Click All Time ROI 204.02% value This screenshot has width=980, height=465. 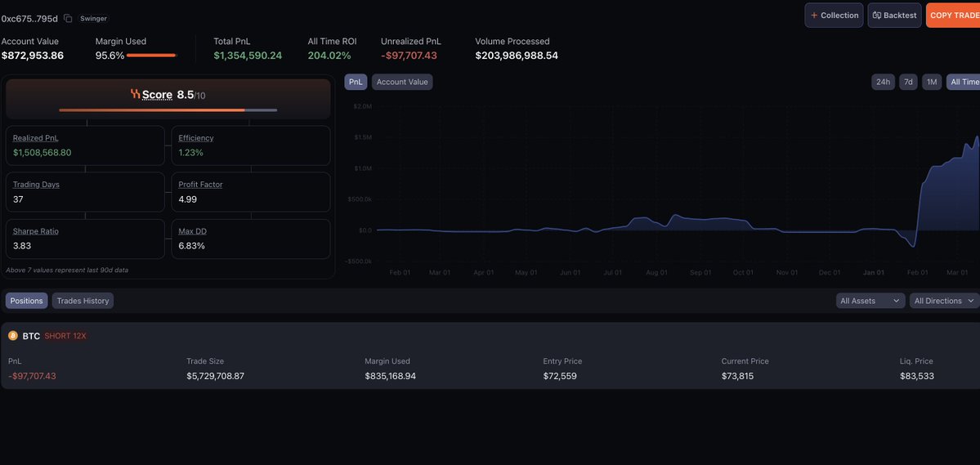[x=329, y=56]
